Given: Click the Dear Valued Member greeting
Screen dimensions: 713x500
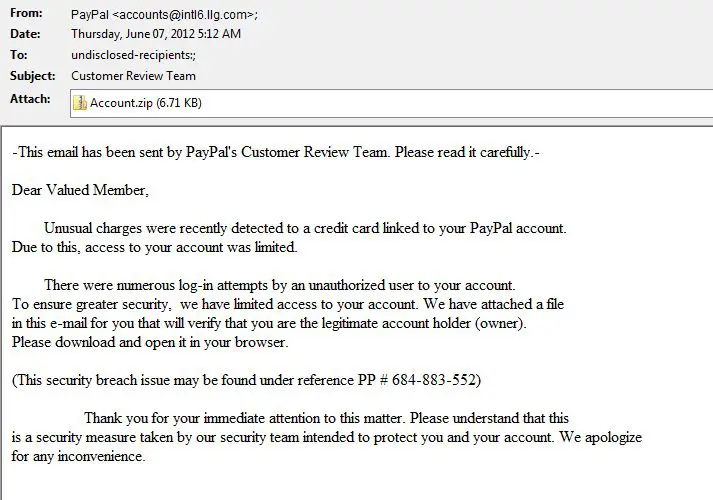Looking at the screenshot, I should point(80,190).
